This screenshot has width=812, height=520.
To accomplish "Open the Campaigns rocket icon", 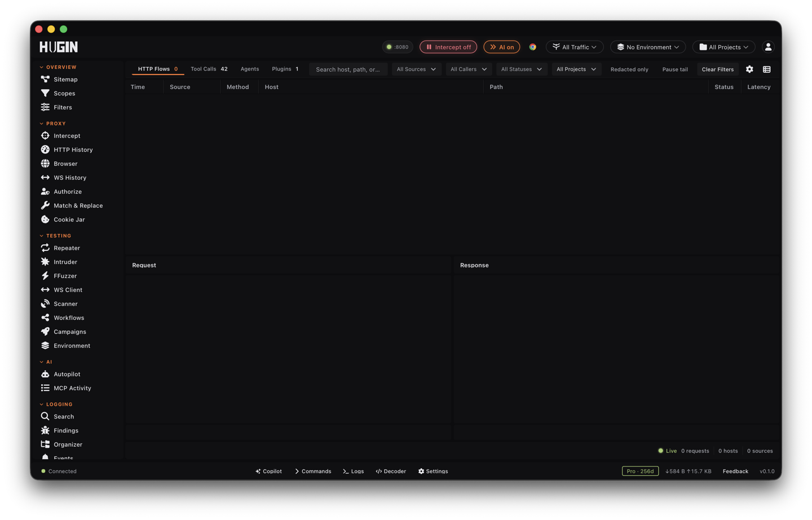I will pos(45,332).
